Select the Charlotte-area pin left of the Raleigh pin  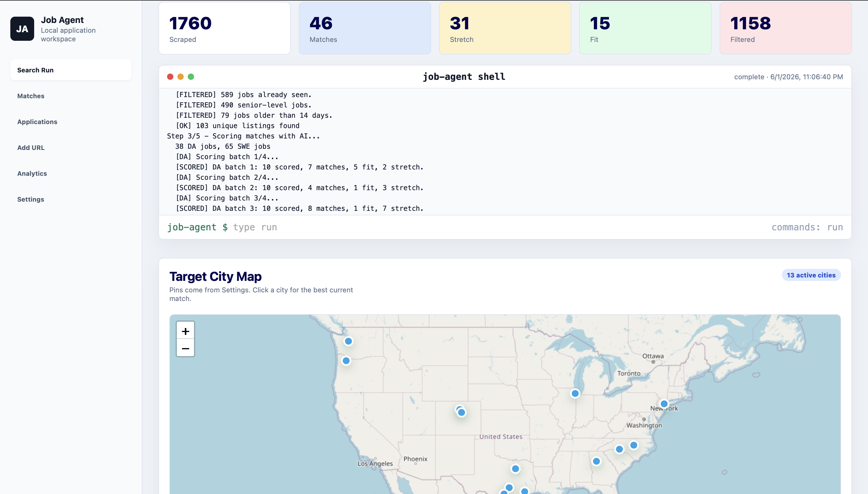click(x=619, y=449)
